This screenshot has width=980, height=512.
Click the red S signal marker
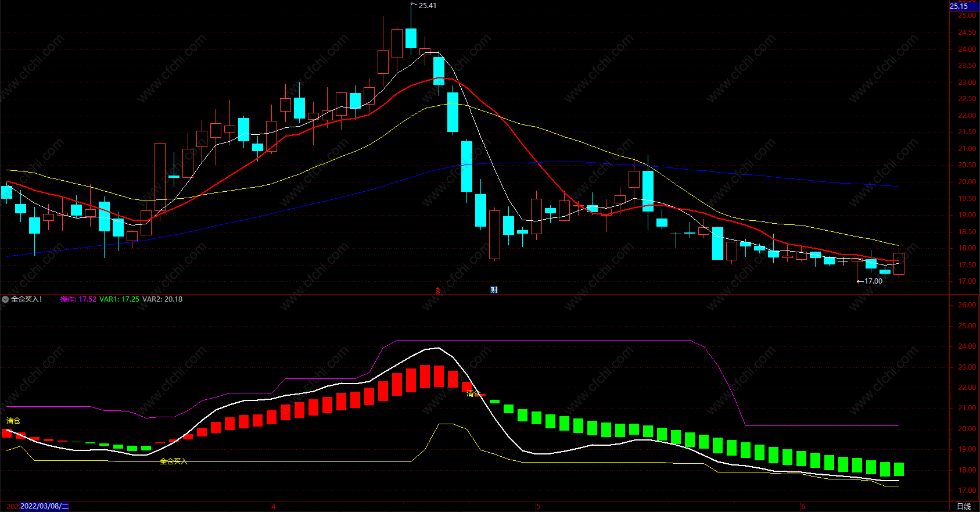coord(438,291)
